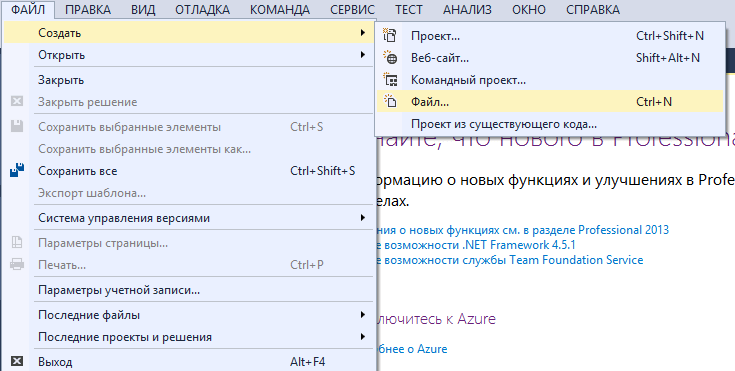Open the ОТЛАДКА menu

tap(202, 9)
